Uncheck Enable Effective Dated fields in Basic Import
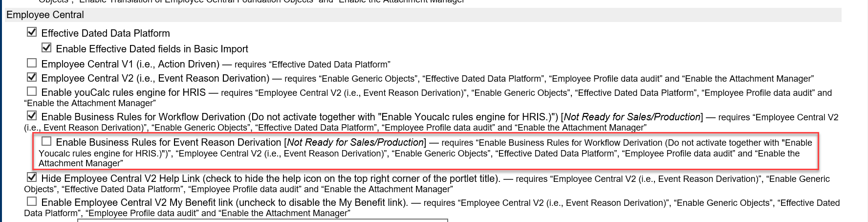Viewport: 868px width, 222px height. pos(46,48)
